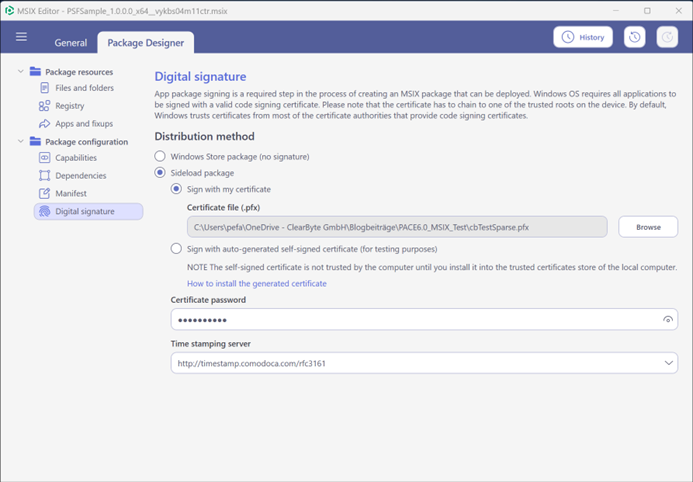Viewport: 693px width, 482px height.
Task: Select the Registry icon in sidebar
Action: (x=44, y=106)
